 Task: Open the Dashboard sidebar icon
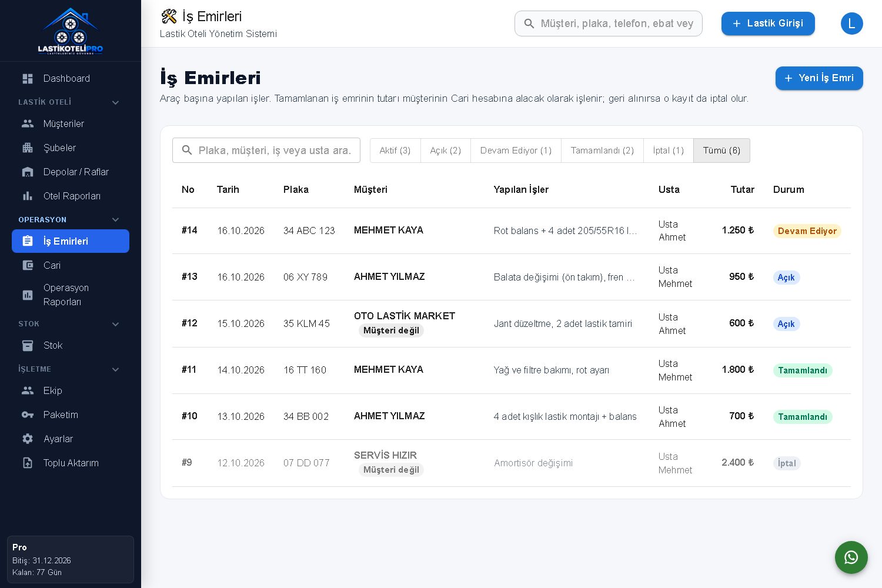click(28, 78)
